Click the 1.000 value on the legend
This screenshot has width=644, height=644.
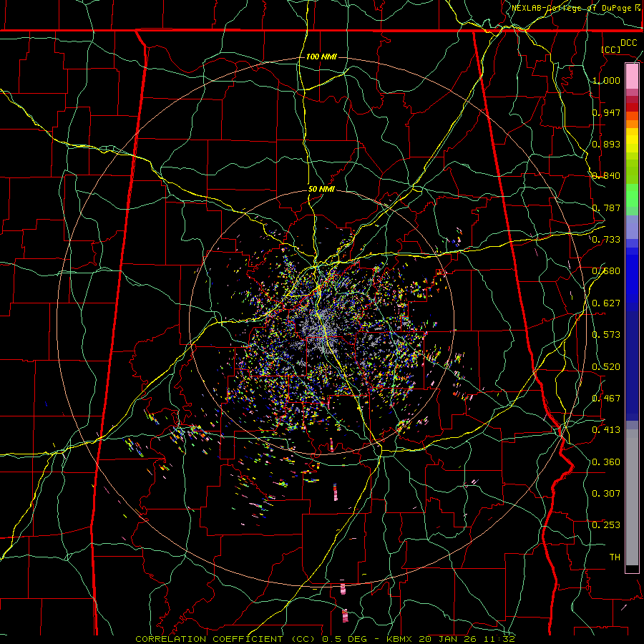tap(606, 80)
